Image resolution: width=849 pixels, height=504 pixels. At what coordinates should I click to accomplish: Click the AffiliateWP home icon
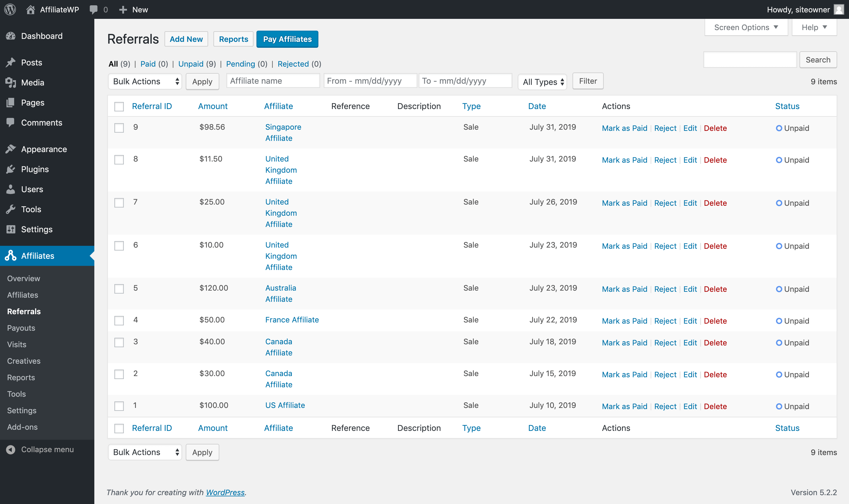(31, 9)
